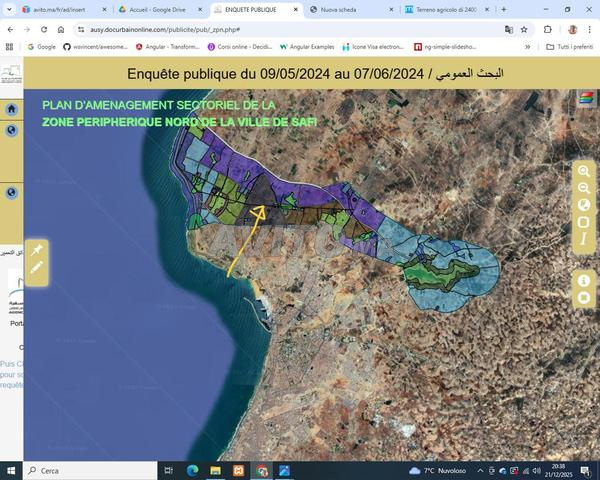
Task: Open the Icone Visa electron bookmark
Action: (373, 47)
